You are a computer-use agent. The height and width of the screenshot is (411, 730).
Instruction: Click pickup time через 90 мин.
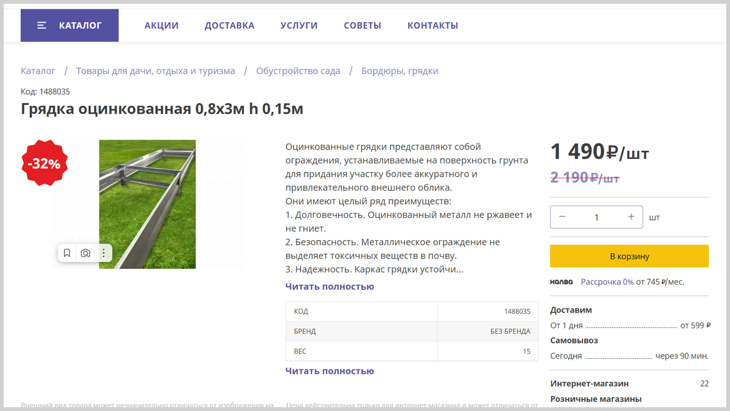tap(682, 356)
